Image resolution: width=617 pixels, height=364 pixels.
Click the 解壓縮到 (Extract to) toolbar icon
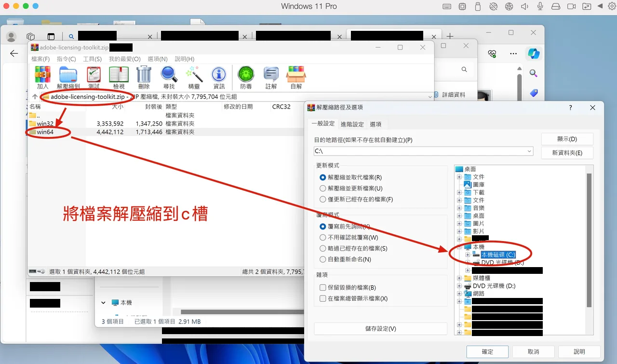click(68, 78)
